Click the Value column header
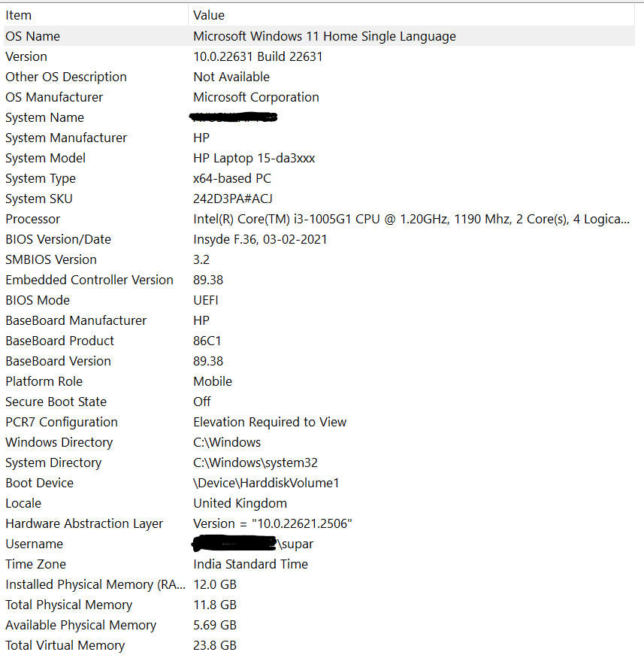The height and width of the screenshot is (658, 644). tap(208, 14)
